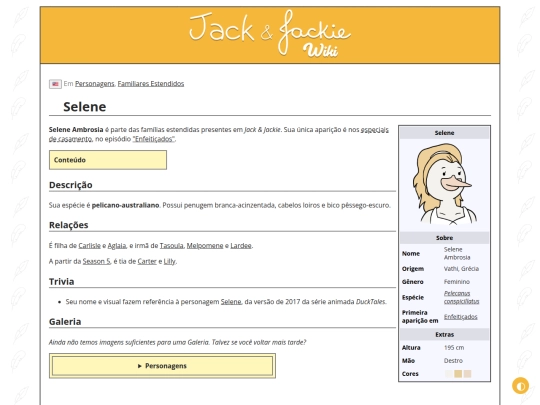
Task: Click the first light cream color swatch
Action: pyautogui.click(x=448, y=374)
